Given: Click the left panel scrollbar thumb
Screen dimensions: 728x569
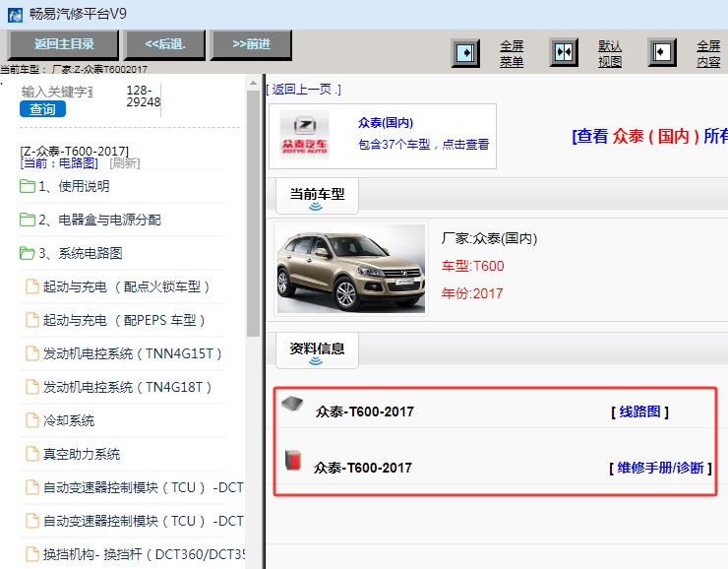Looking at the screenshot, I should point(253,214).
